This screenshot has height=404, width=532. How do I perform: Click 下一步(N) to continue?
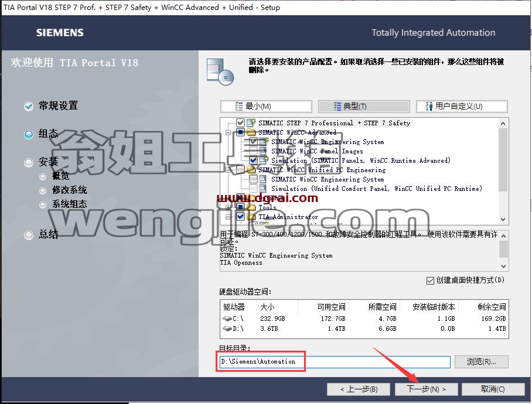pos(426,389)
